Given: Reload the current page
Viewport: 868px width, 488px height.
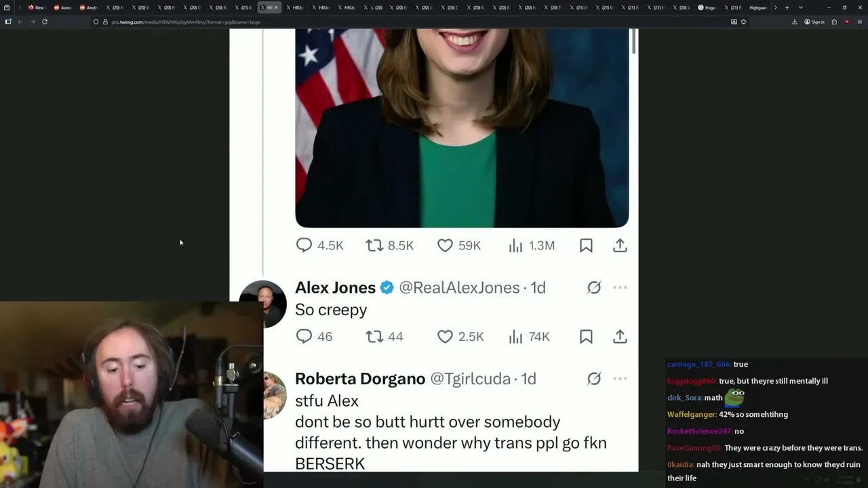Looking at the screenshot, I should tap(45, 22).
